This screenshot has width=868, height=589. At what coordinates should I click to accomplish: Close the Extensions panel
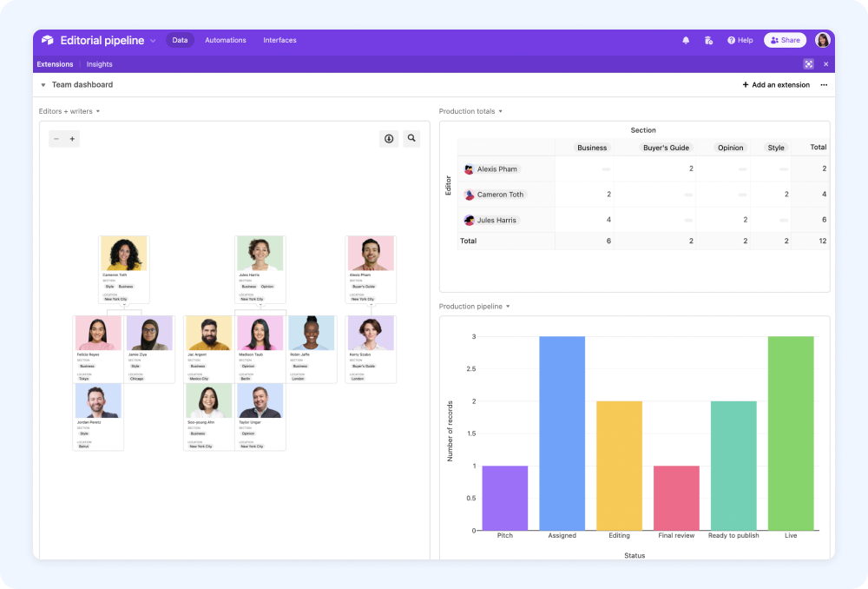click(825, 63)
